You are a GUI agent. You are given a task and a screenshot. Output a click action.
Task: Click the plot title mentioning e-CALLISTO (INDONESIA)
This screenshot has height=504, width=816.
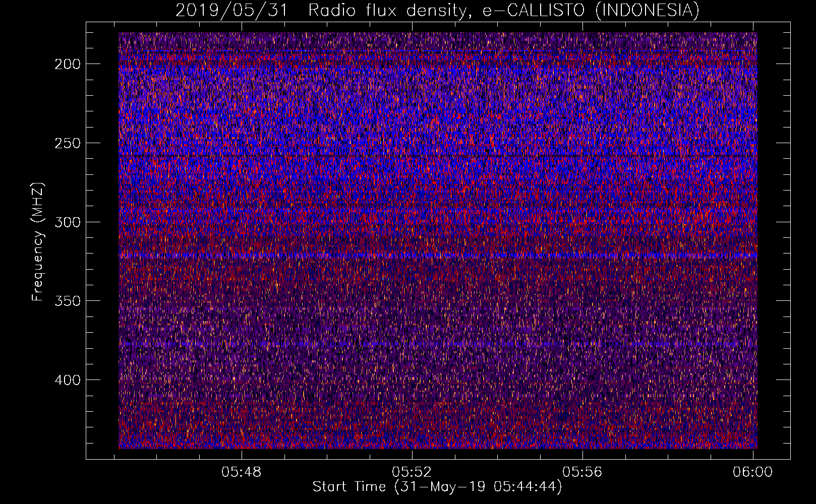(x=437, y=10)
